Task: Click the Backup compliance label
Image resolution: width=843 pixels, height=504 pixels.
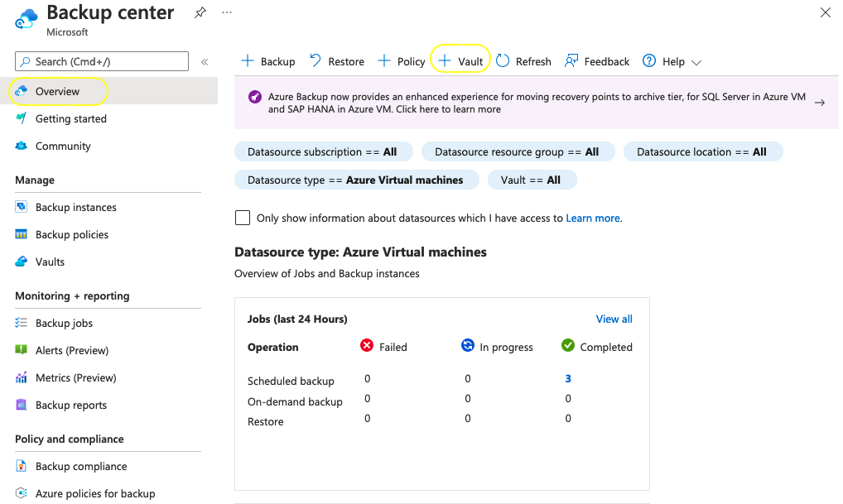Action: [81, 467]
